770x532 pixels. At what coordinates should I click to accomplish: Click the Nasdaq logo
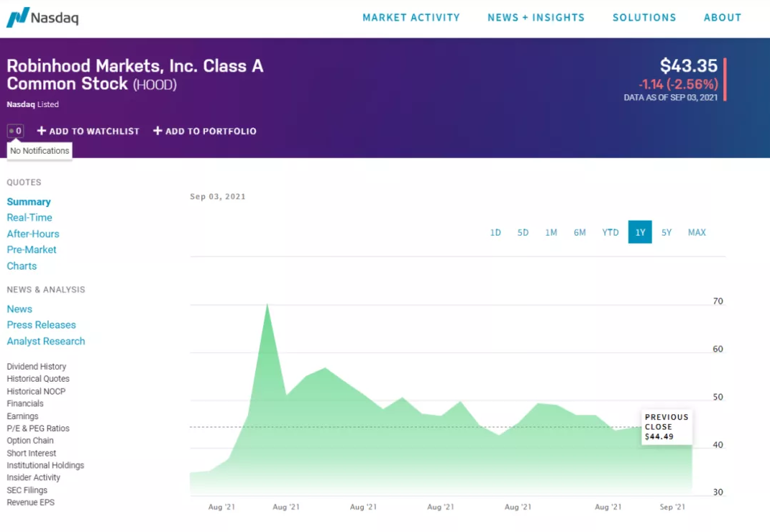coord(42,17)
